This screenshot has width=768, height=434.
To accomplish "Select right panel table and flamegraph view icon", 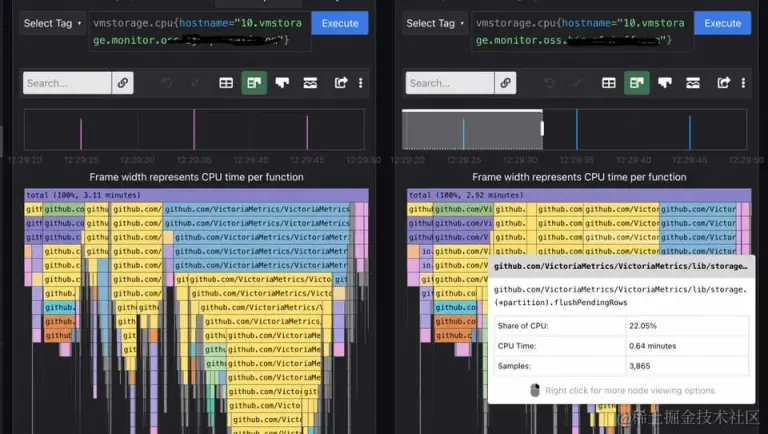I will (636, 83).
